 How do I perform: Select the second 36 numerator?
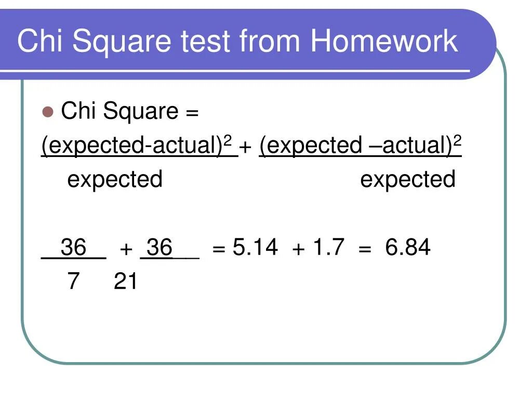[159, 247]
